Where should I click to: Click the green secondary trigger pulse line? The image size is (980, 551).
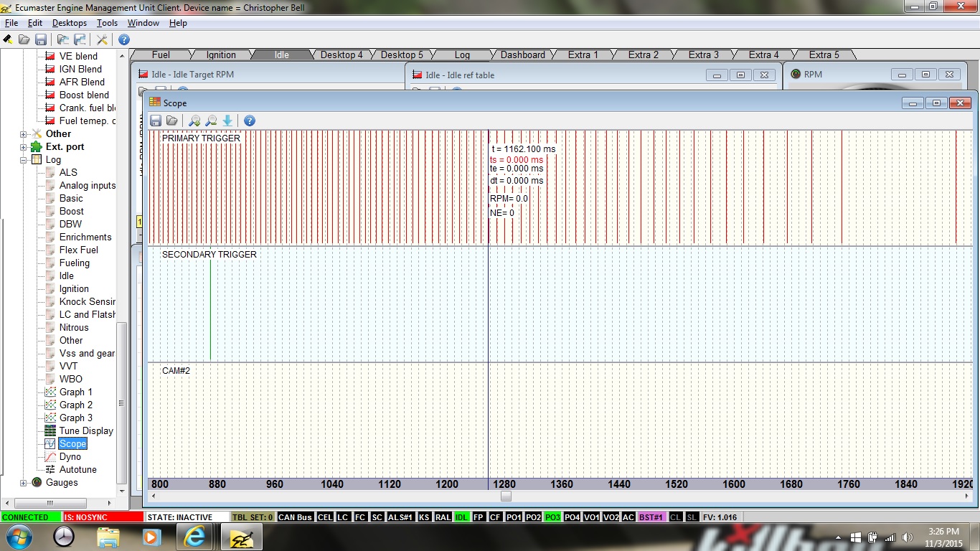[x=210, y=309]
